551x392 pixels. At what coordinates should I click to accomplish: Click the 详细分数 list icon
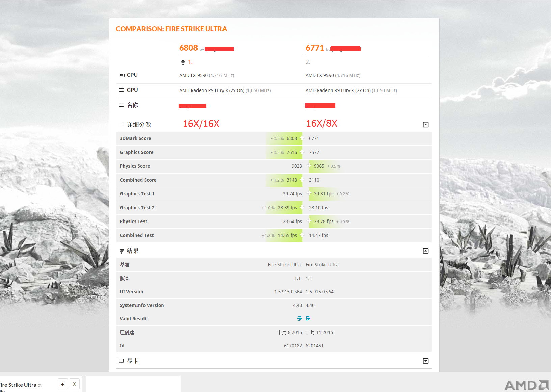(x=122, y=125)
